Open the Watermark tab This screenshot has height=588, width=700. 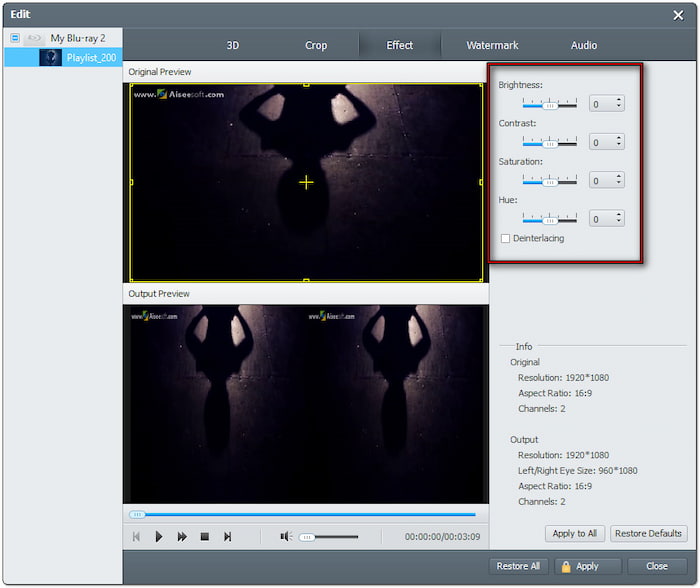[x=492, y=45]
